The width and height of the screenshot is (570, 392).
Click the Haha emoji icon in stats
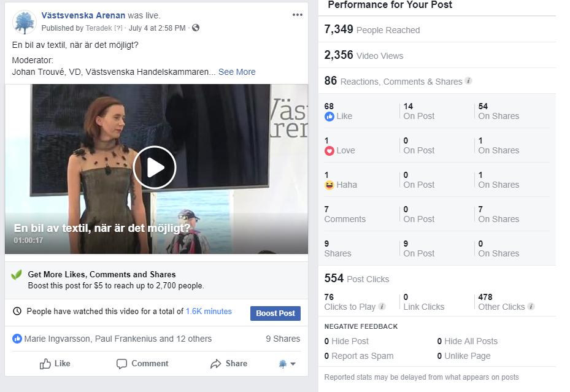329,185
